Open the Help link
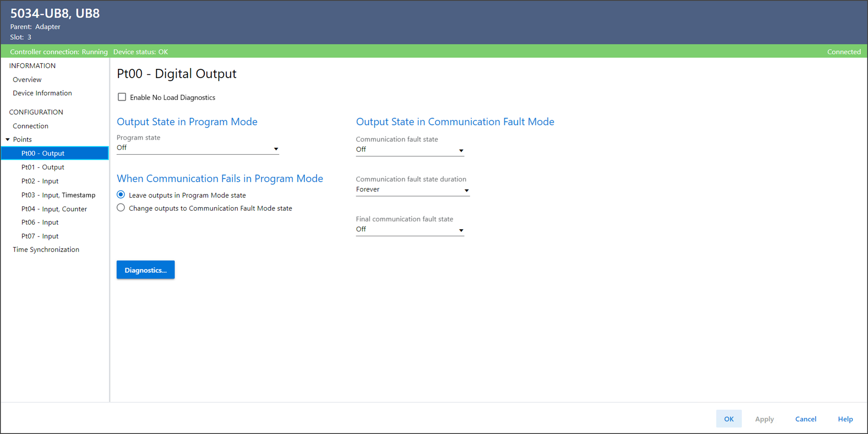868x434 pixels. 845,419
